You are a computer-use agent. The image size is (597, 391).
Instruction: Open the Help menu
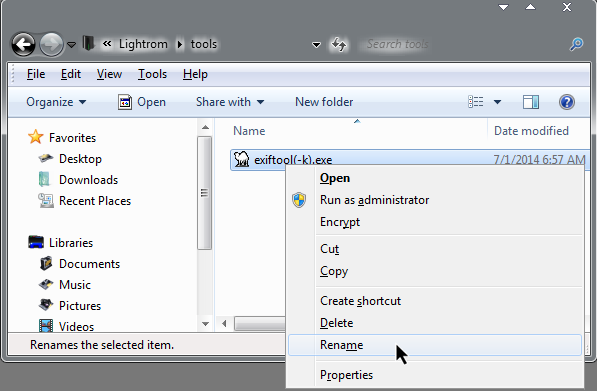(195, 74)
